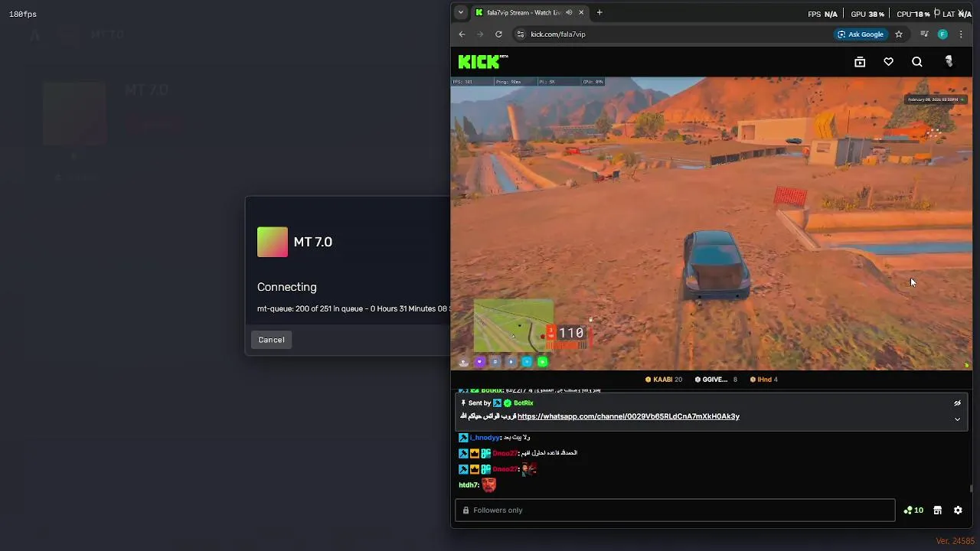Click the Kick stream video player
The width and height of the screenshot is (980, 551).
pyautogui.click(x=711, y=223)
